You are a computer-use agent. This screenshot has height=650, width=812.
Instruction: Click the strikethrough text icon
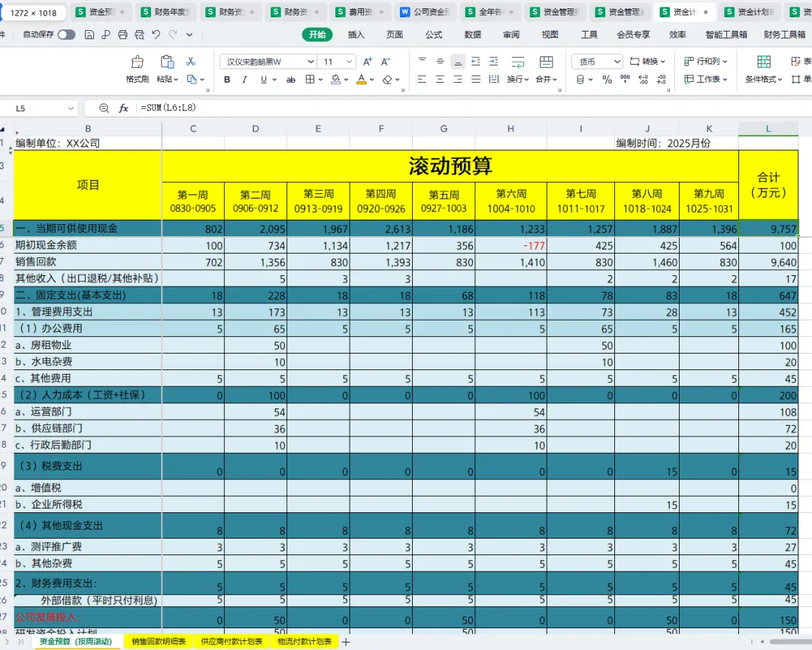pyautogui.click(x=291, y=79)
